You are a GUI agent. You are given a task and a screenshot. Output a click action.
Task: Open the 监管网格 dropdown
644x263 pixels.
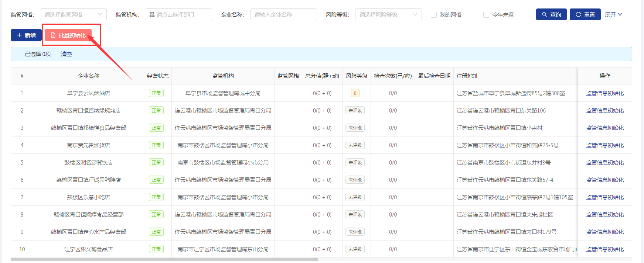73,14
